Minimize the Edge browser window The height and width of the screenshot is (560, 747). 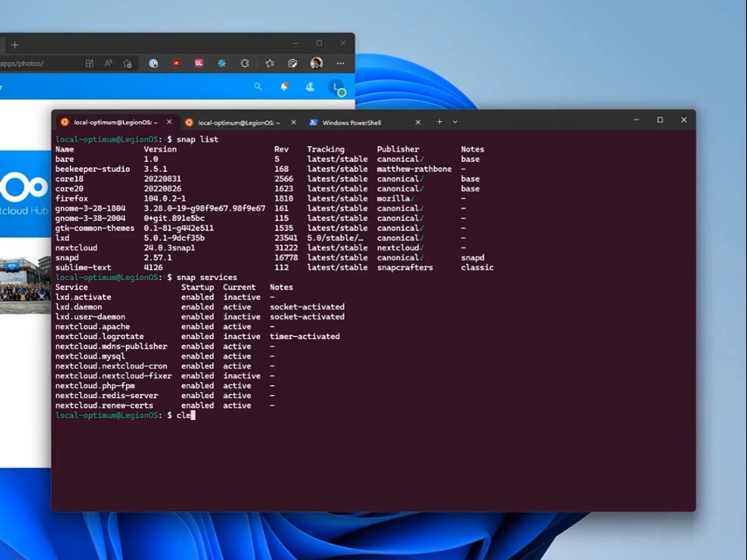pyautogui.click(x=296, y=43)
